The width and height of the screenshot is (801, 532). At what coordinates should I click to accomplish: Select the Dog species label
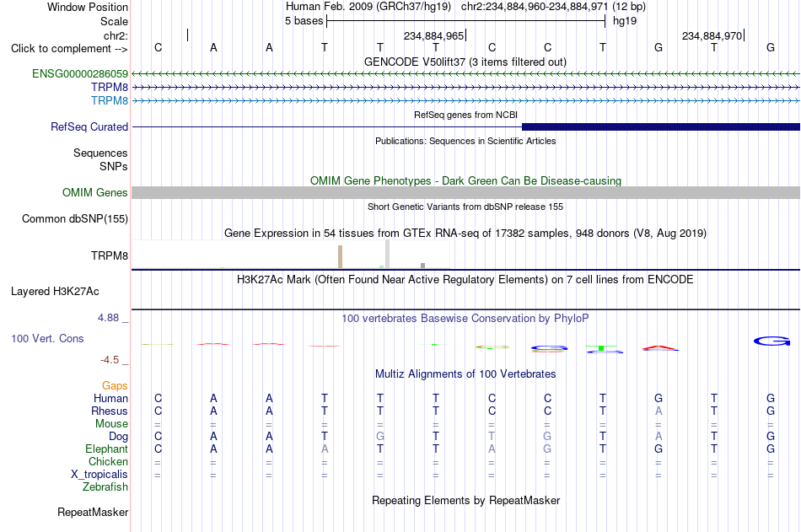point(118,437)
